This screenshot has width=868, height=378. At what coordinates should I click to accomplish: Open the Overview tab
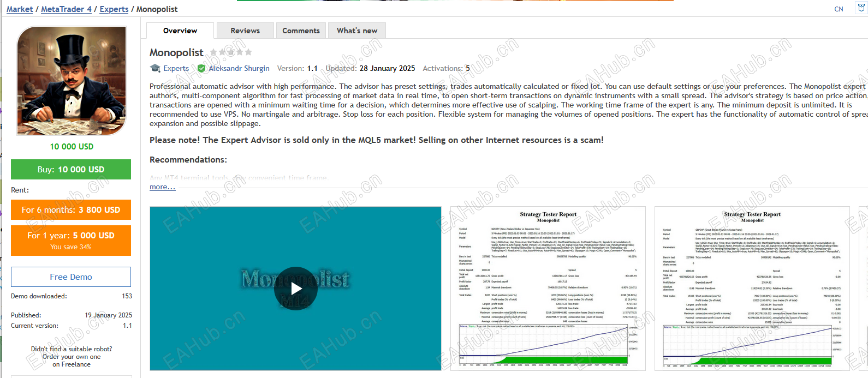click(x=180, y=31)
